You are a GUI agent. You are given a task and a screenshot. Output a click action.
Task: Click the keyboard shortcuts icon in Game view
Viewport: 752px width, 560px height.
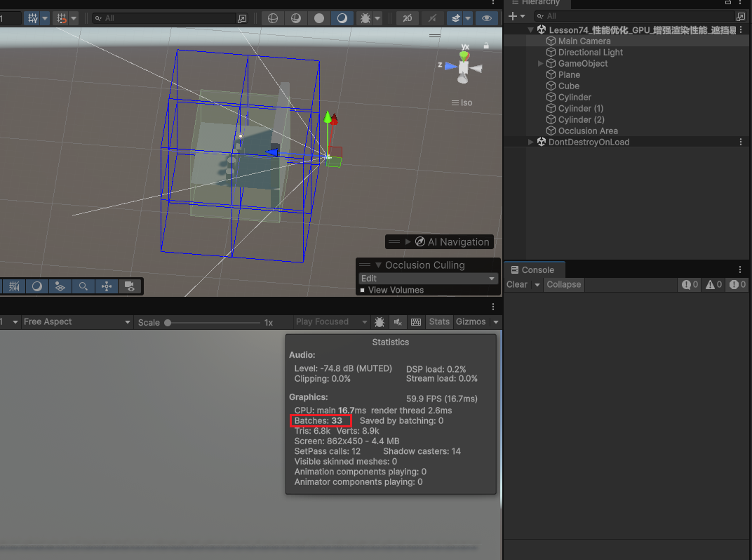click(x=416, y=322)
